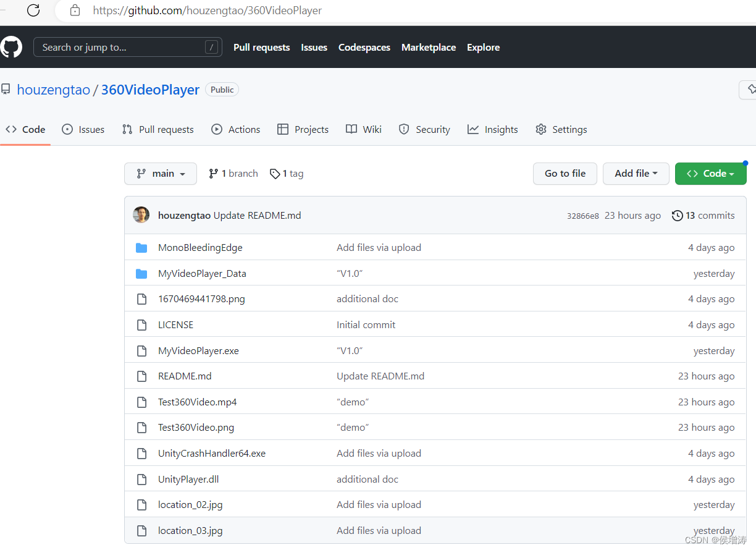756x550 pixels.
Task: Click file icon next to location_02.jpg
Action: point(141,505)
